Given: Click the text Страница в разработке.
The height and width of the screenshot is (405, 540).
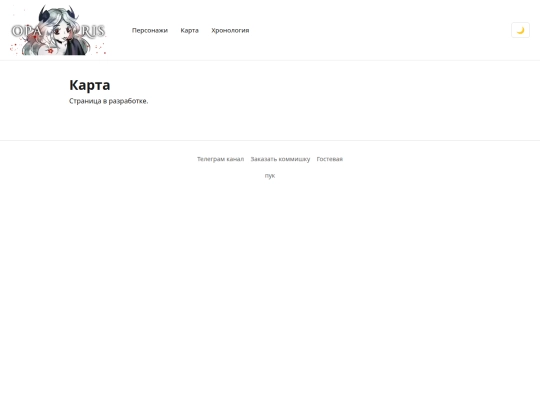Looking at the screenshot, I should [x=108, y=101].
